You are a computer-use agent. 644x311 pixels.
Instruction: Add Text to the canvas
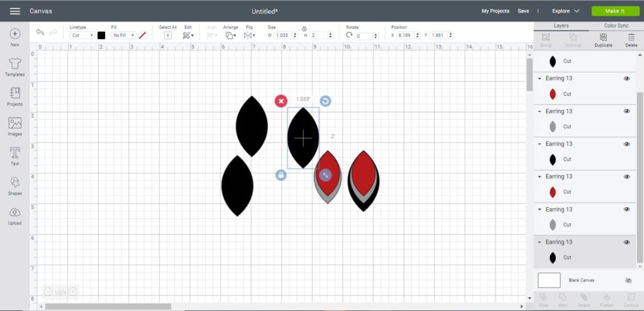click(15, 156)
